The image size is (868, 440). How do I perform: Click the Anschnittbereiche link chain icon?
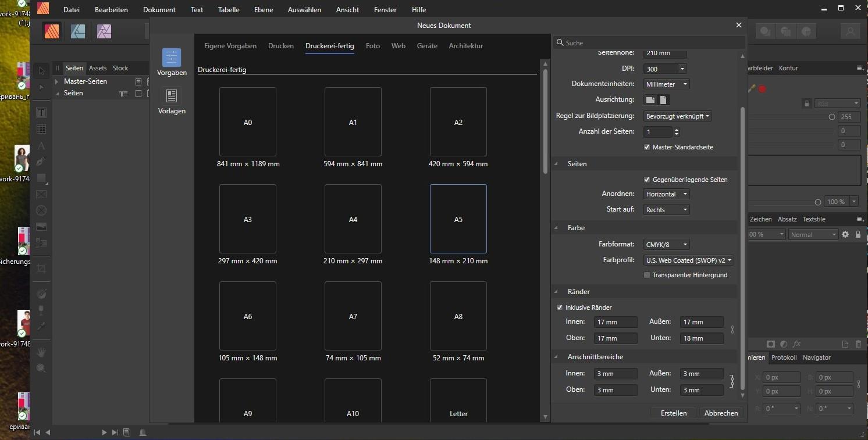pos(732,381)
